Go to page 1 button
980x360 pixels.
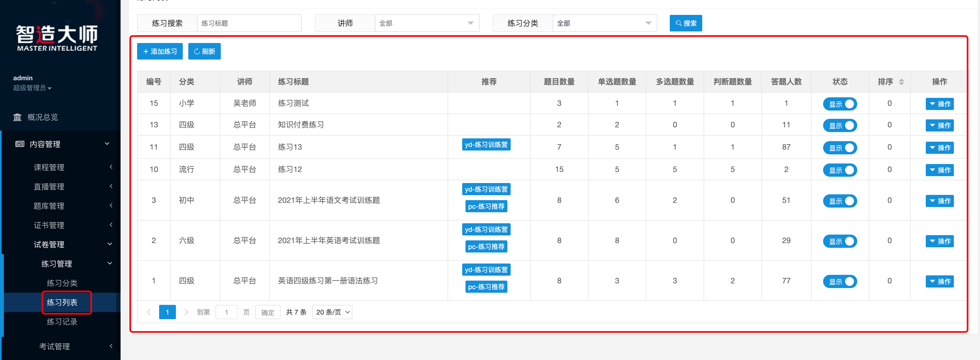(x=167, y=312)
